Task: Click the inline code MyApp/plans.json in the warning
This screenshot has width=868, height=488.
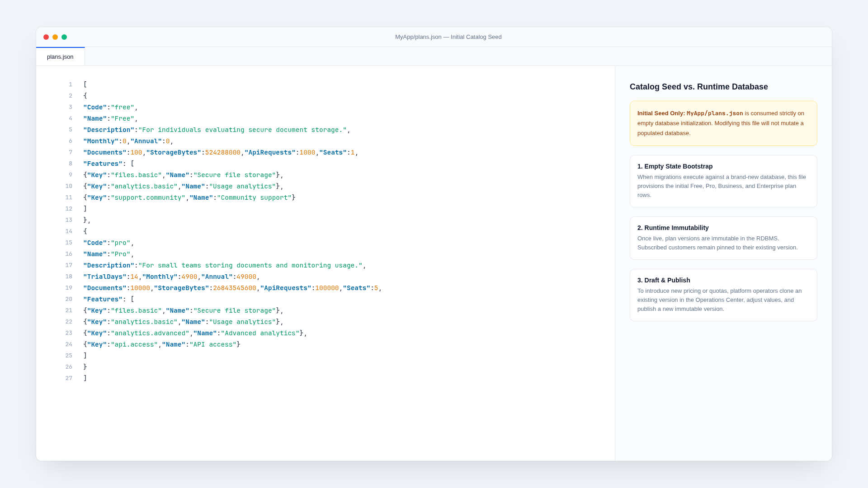Action: [715, 113]
